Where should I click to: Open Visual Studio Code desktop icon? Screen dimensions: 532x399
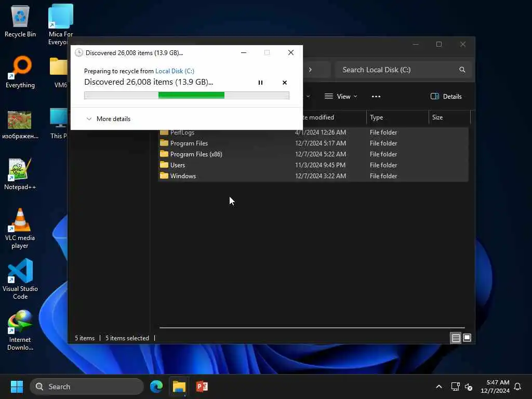click(20, 279)
